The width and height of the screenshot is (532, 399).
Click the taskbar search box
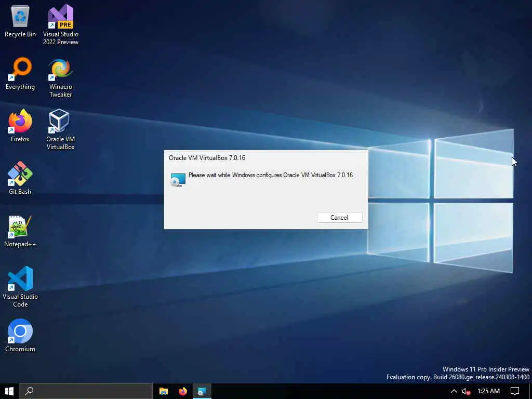click(86, 391)
